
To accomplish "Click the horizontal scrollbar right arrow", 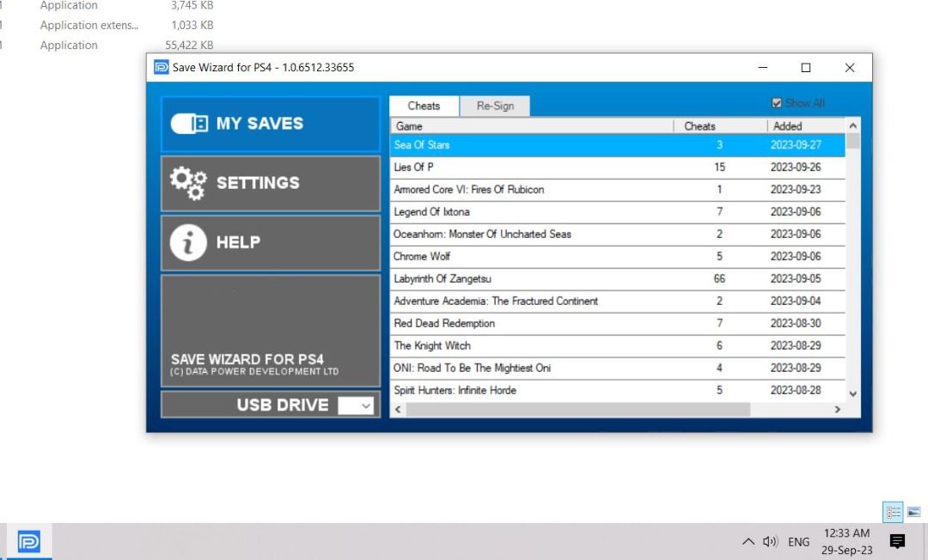I will click(x=838, y=409).
